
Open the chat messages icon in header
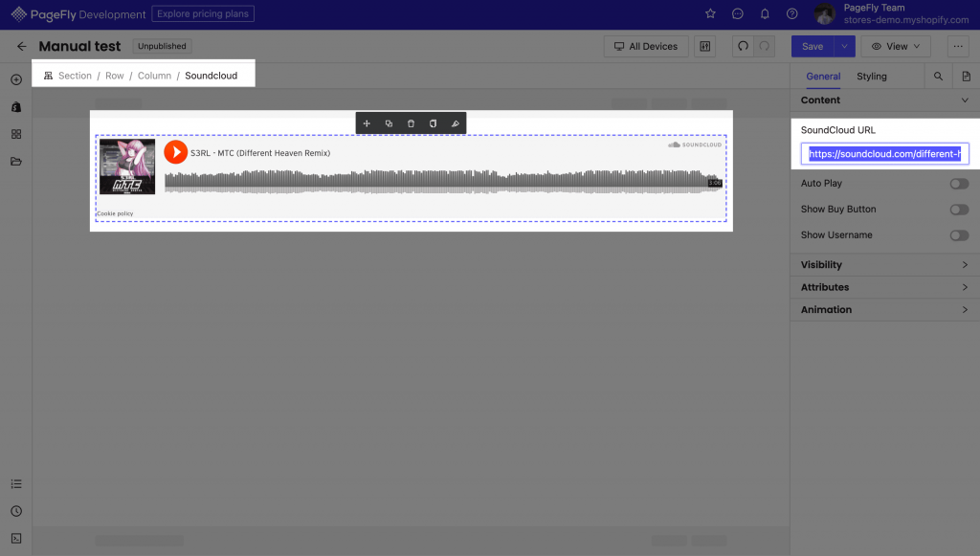[x=738, y=13]
